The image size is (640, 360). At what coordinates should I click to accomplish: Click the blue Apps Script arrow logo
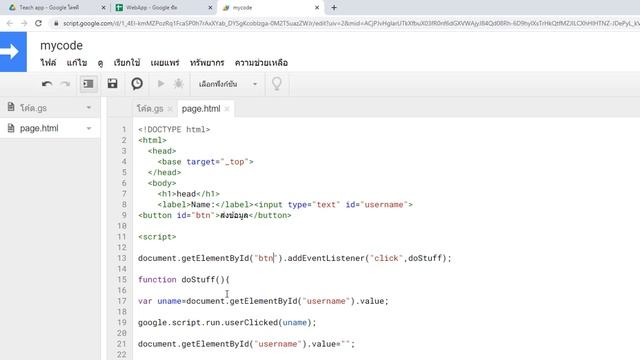(x=13, y=52)
